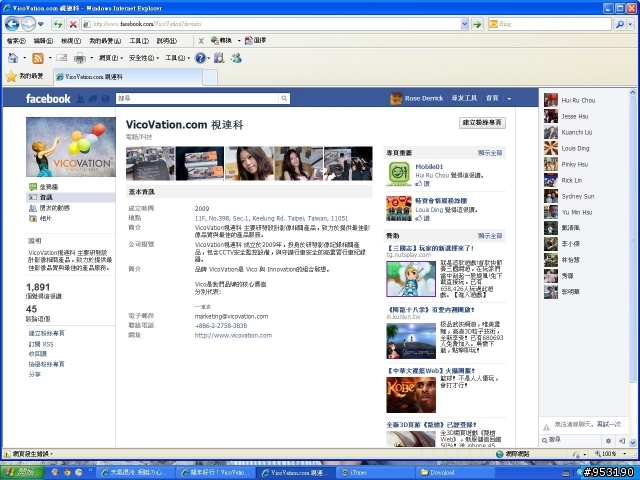This screenshot has width=640, height=480.
Task: Open the 編輯 (Edit) menu
Action: click(43, 41)
